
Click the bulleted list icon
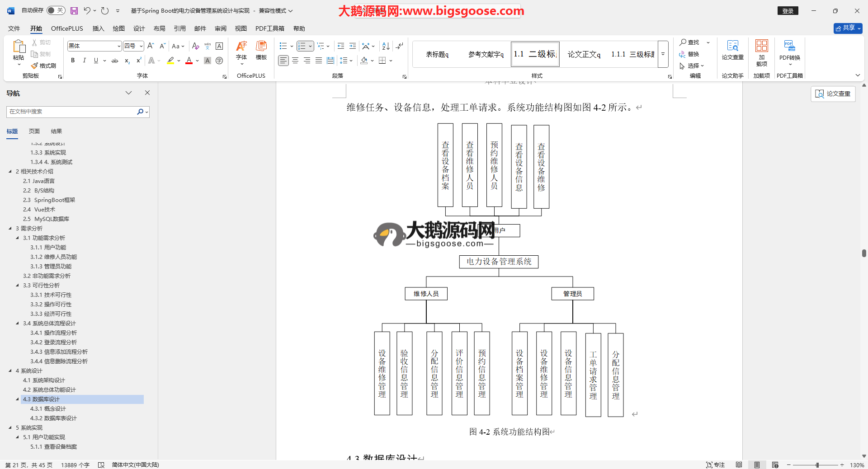point(283,46)
